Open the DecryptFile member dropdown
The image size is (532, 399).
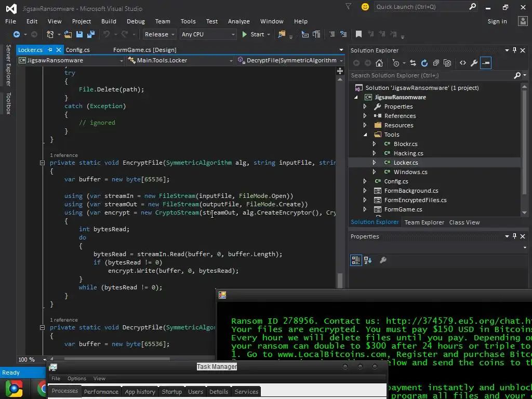(290, 60)
